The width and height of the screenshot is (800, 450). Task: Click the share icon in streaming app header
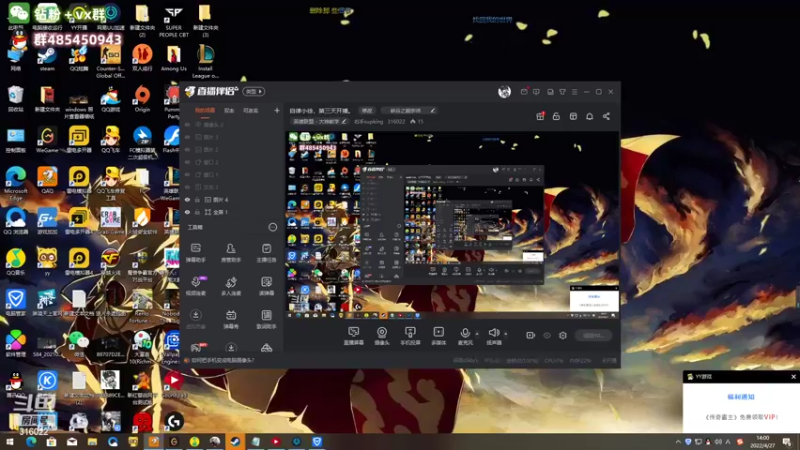(x=606, y=116)
